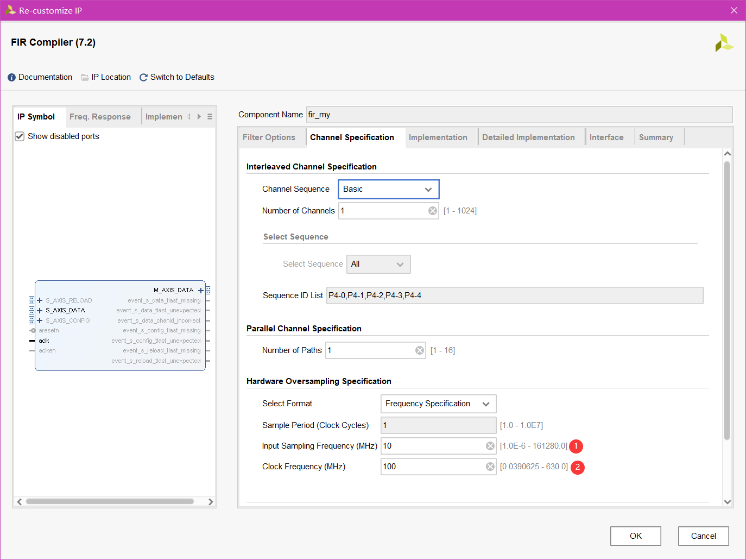746x560 pixels.
Task: Select event_s_data_tlast_missing port label
Action: (164, 301)
